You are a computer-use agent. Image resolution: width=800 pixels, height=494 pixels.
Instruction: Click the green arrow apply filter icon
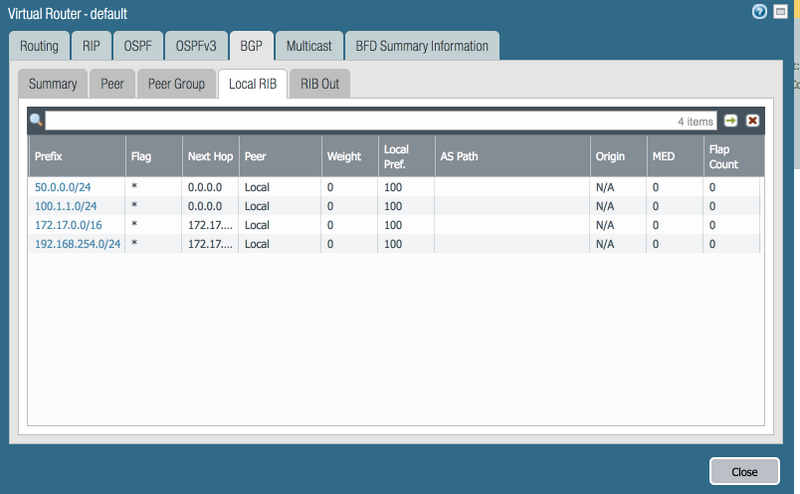[x=732, y=121]
